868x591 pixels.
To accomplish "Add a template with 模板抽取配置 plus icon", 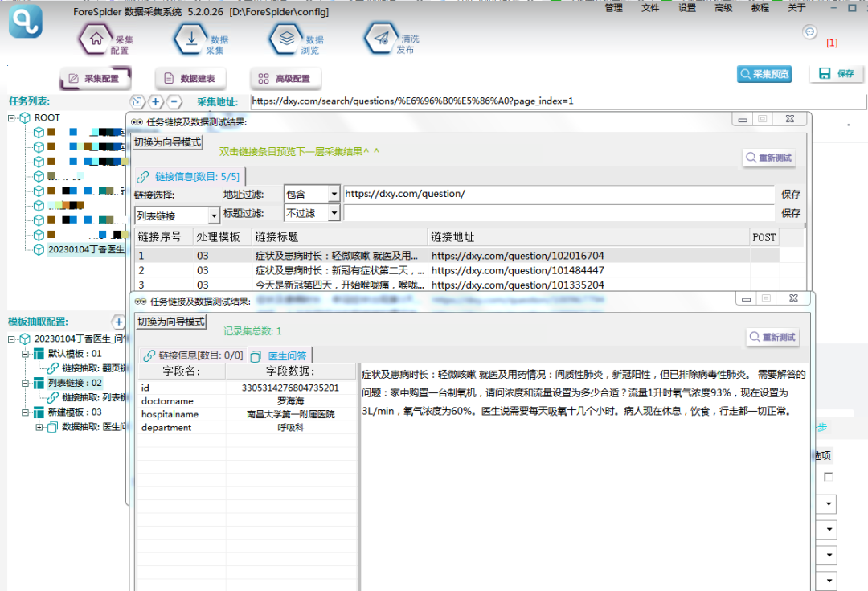I will [118, 322].
